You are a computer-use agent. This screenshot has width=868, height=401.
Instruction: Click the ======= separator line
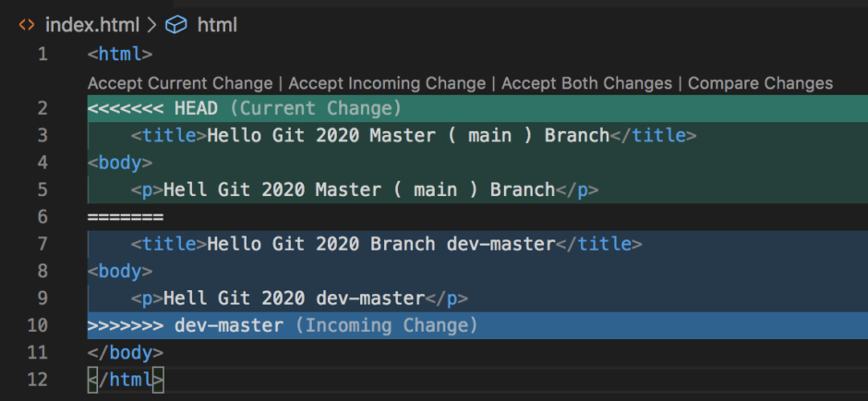point(125,217)
